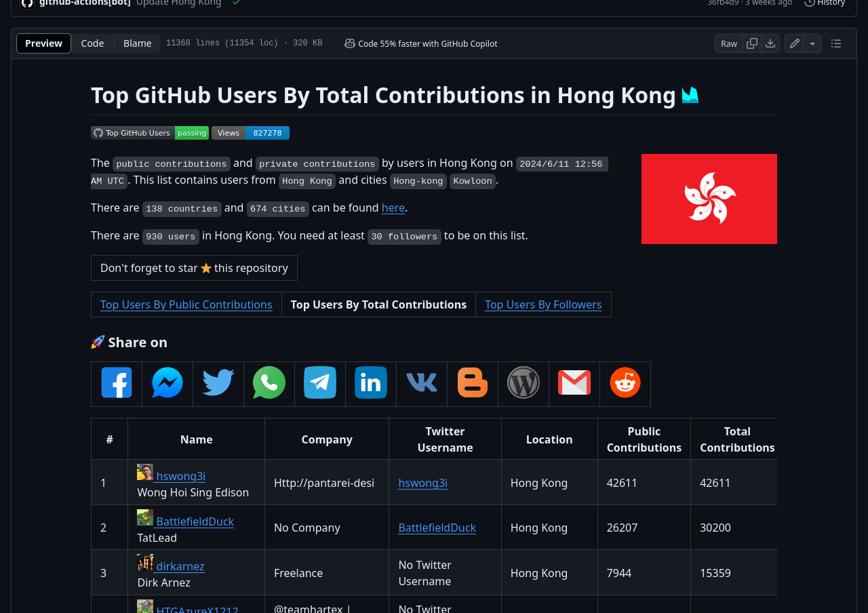
Task: Switch to the Code tab
Action: coord(92,43)
